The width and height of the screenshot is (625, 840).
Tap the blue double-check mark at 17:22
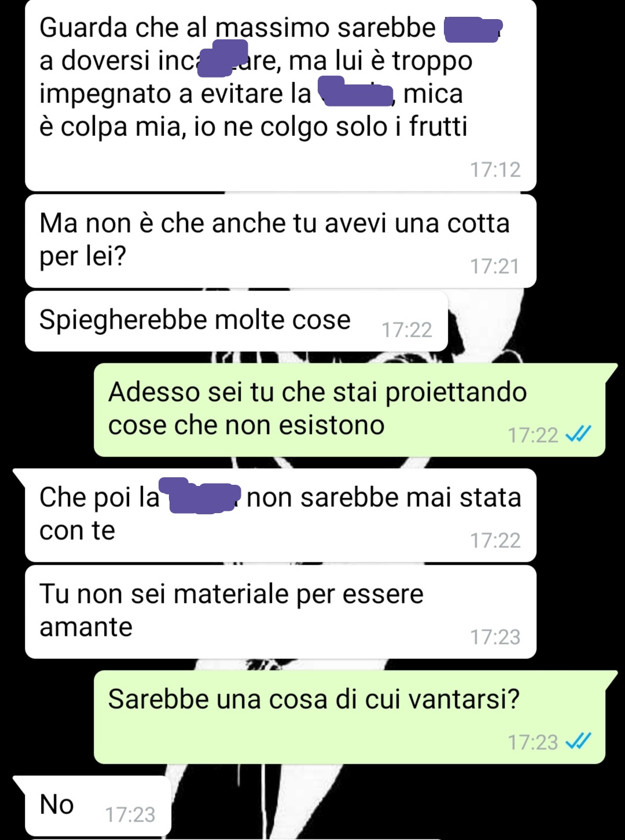[578, 434]
